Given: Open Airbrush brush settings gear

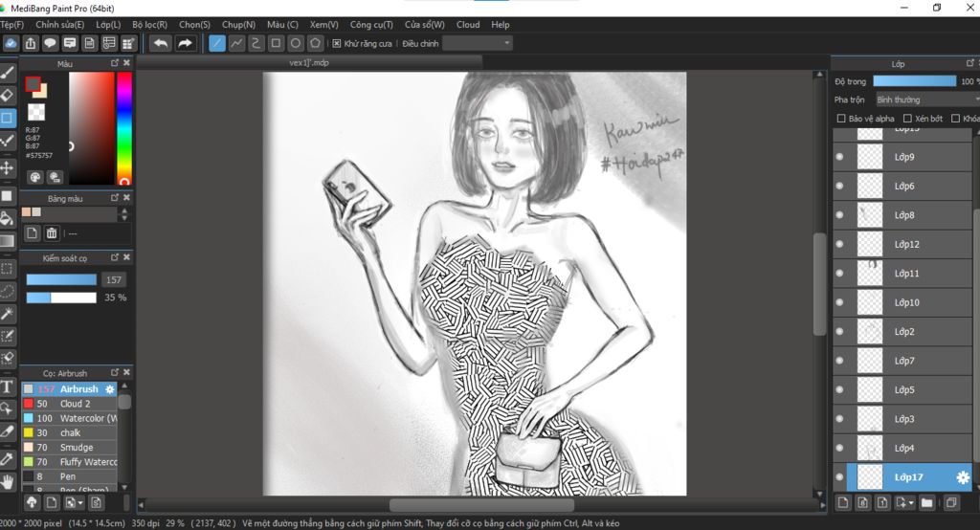Looking at the screenshot, I should [109, 388].
